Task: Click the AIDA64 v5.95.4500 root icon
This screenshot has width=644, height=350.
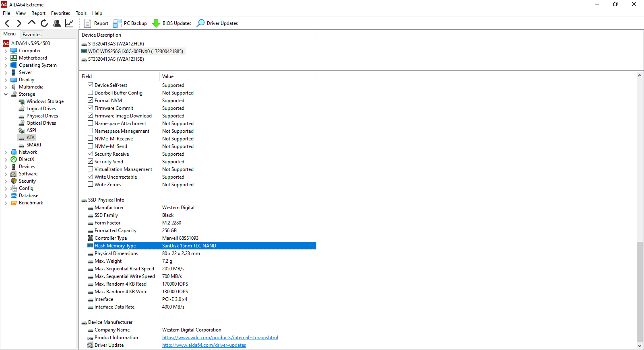Action: click(x=6, y=43)
